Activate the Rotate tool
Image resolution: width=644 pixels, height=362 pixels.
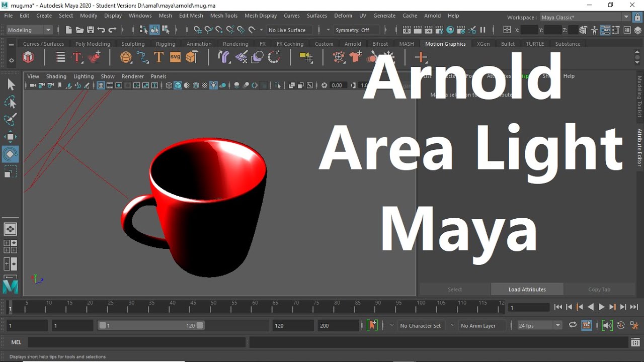tap(11, 154)
